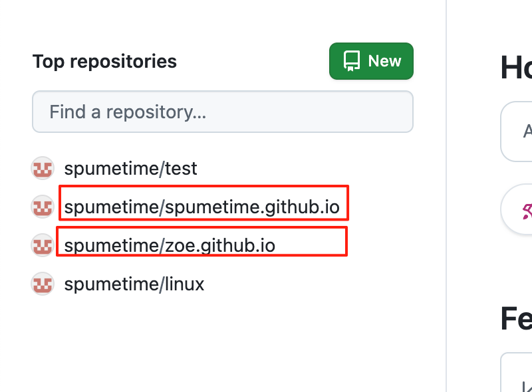532x392 pixels.
Task: Click the Top repositories heading
Action: [104, 61]
